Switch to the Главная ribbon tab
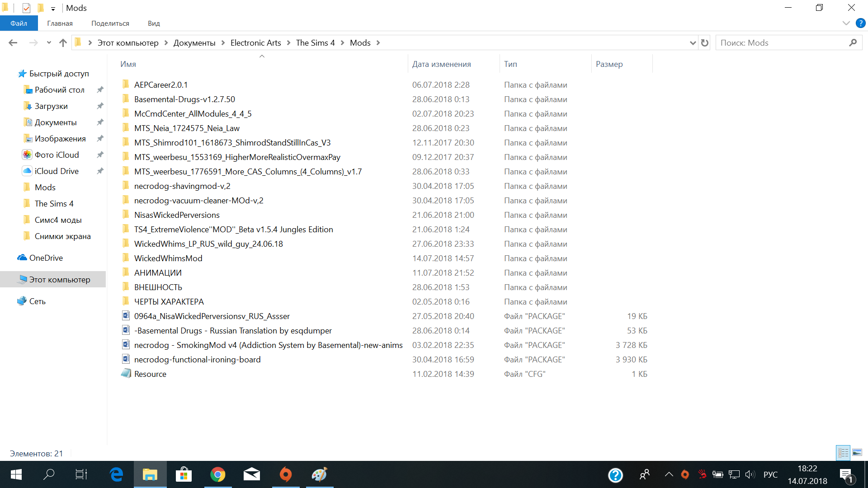Viewport: 868px width, 488px height. (x=60, y=23)
